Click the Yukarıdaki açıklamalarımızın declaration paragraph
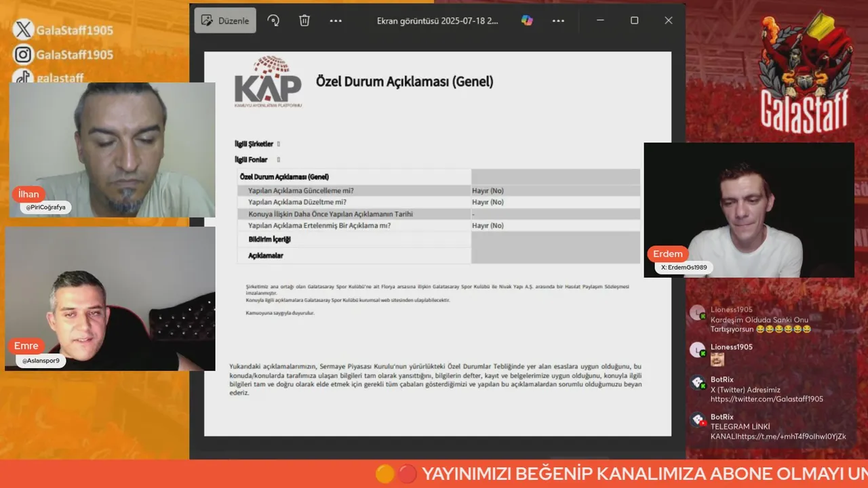The width and height of the screenshot is (868, 488). point(435,380)
